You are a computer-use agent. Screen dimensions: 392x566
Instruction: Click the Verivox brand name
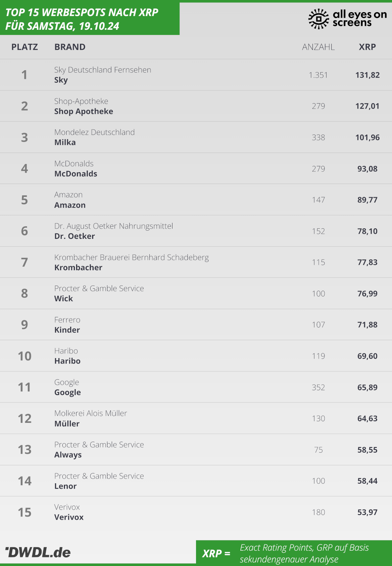coord(69,517)
